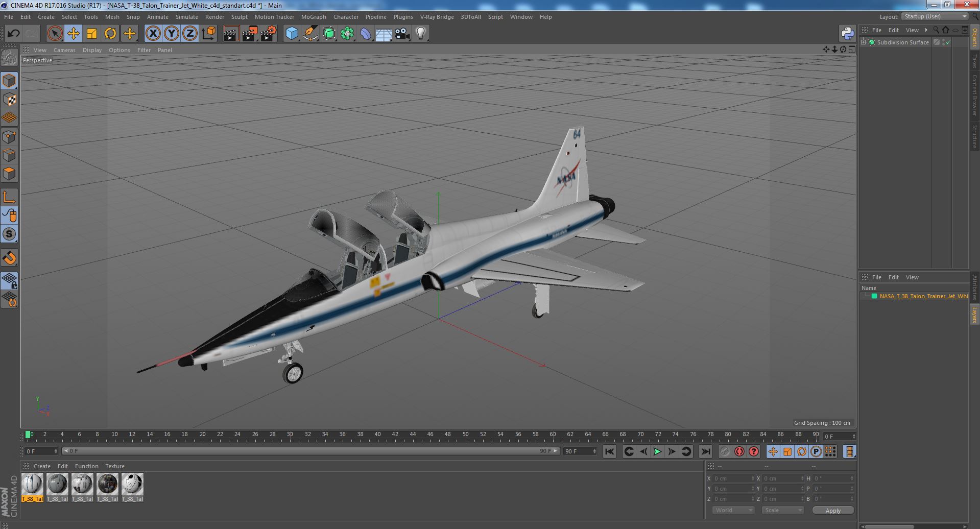
Task: Activate the Scale tool
Action: (92, 34)
